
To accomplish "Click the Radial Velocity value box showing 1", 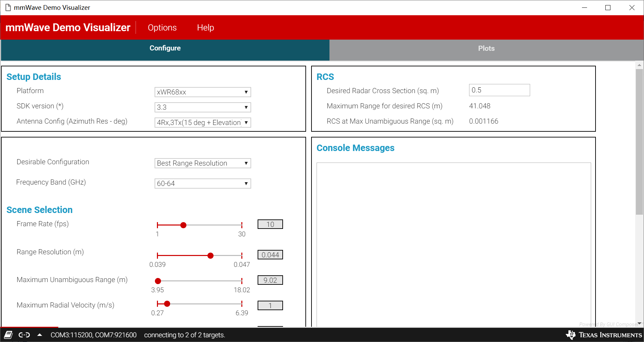I will 270,305.
